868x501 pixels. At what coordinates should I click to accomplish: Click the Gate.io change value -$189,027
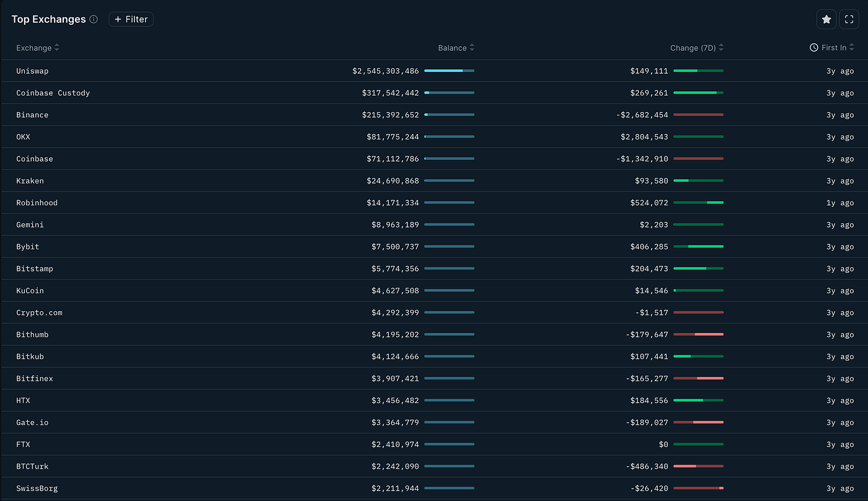(647, 422)
